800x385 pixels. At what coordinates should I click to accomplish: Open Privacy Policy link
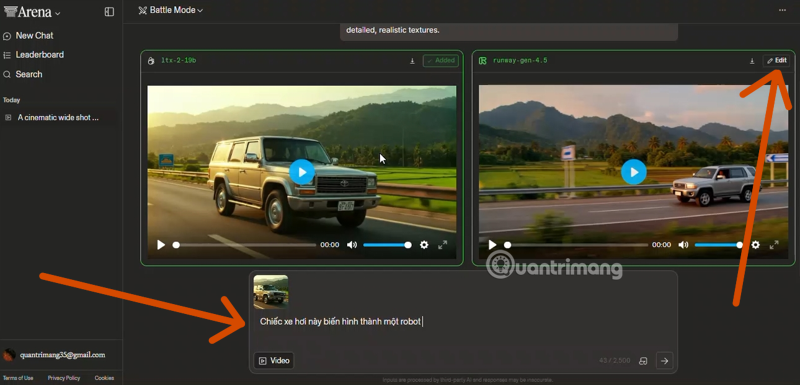coord(64,378)
